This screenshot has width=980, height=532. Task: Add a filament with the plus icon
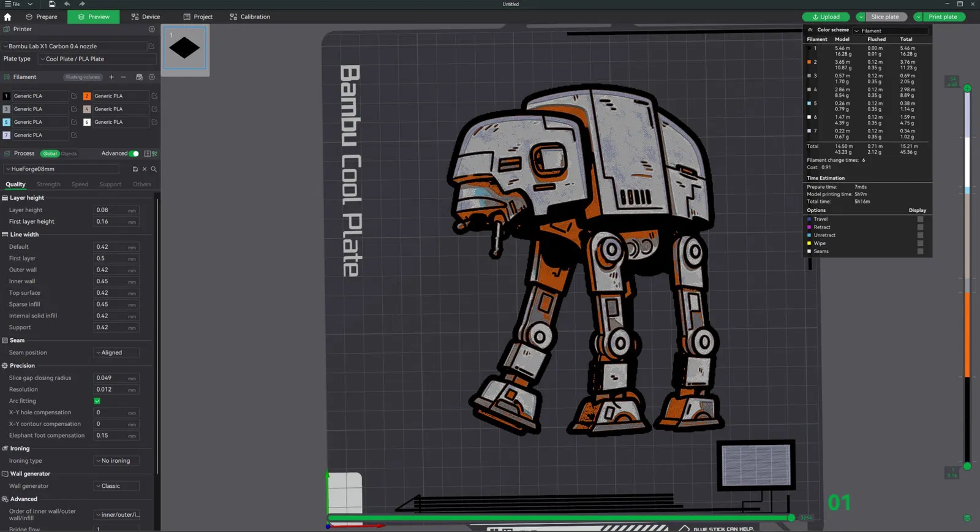pos(111,77)
